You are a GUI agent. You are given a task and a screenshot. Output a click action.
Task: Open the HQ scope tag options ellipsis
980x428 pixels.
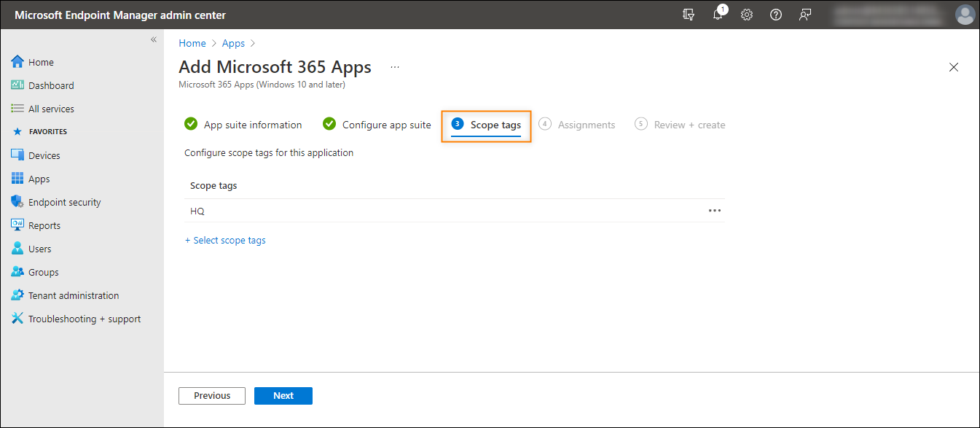[715, 211]
